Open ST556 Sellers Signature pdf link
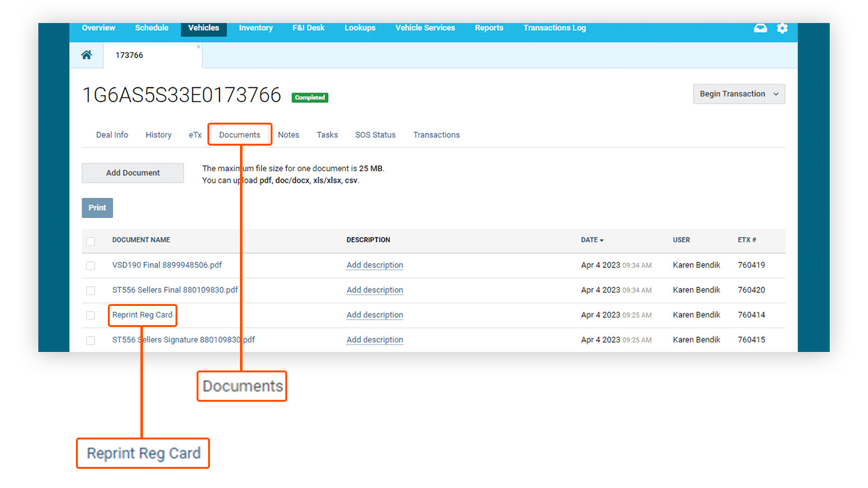The width and height of the screenshot is (868, 488). coord(183,340)
